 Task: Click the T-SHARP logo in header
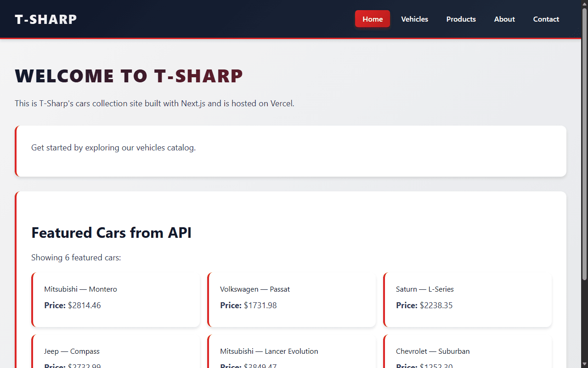[x=46, y=19]
